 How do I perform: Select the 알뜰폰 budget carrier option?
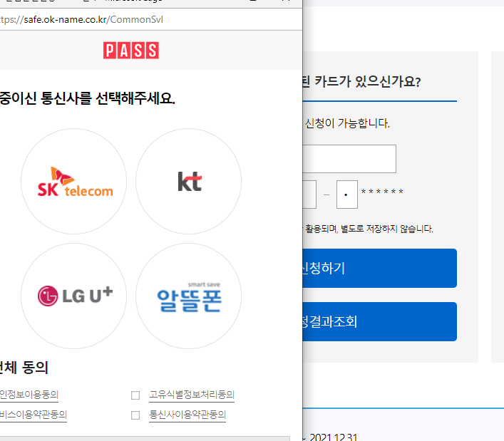pyautogui.click(x=188, y=296)
